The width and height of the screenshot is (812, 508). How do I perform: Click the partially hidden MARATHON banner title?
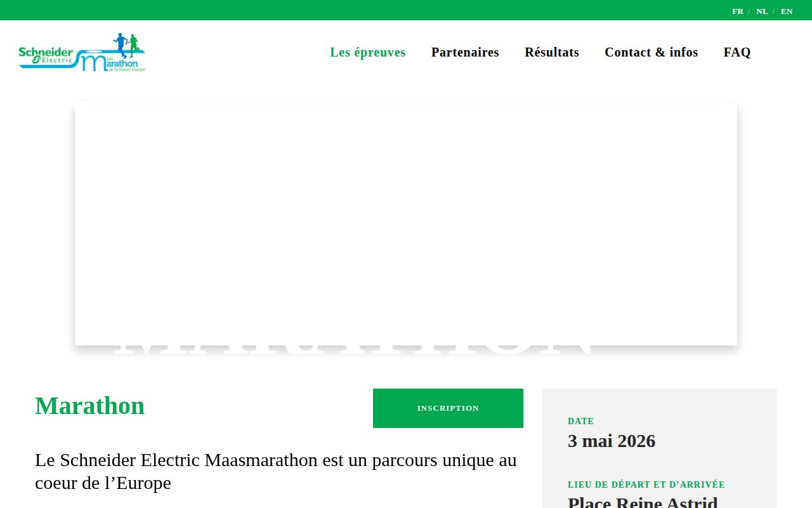pyautogui.click(x=353, y=351)
